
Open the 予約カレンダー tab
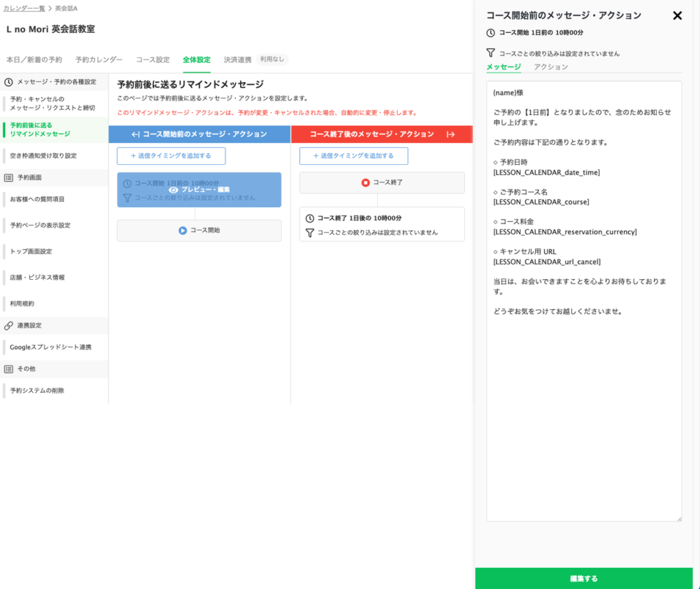point(99,60)
